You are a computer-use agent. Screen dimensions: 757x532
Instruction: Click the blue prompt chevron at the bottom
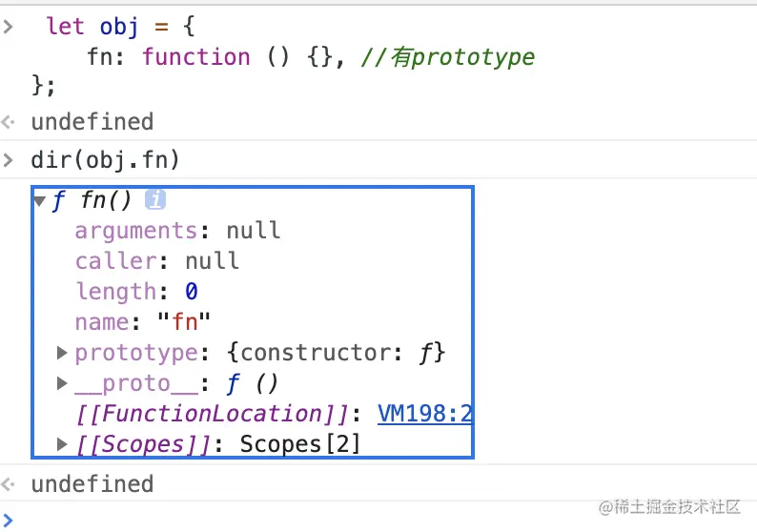click(x=9, y=517)
